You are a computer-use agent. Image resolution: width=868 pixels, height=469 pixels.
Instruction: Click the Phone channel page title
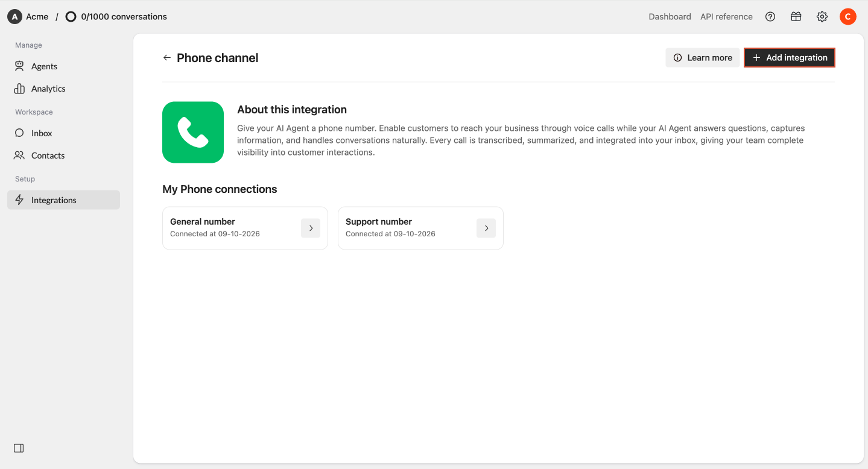pyautogui.click(x=218, y=58)
